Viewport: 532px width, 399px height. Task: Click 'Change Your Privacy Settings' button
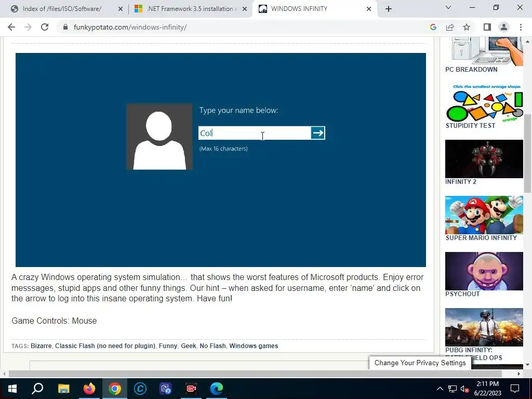(x=420, y=363)
